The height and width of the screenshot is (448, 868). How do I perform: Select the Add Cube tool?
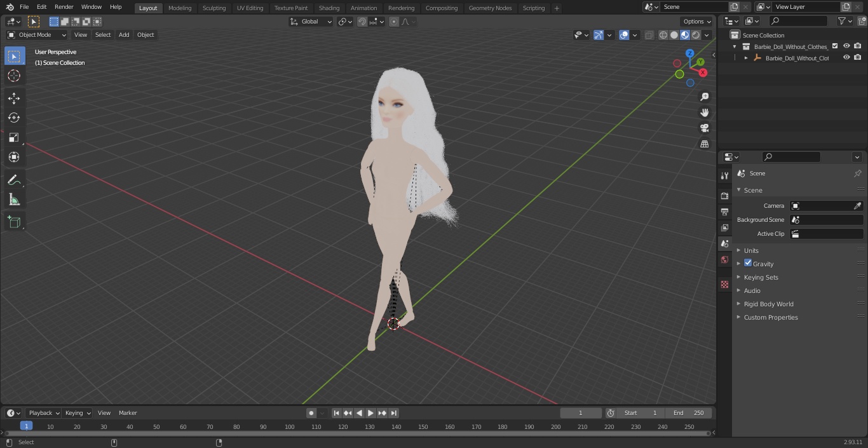coord(14,222)
